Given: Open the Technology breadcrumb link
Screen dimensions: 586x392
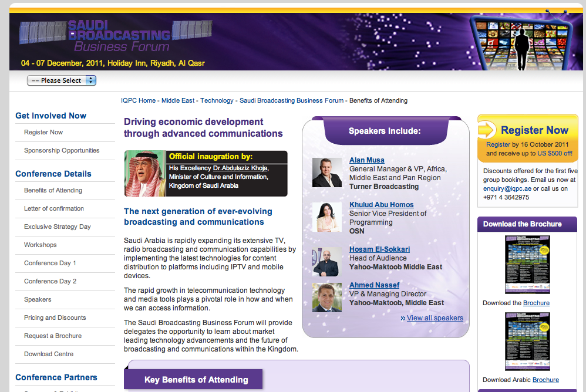Looking at the screenshot, I should [217, 100].
